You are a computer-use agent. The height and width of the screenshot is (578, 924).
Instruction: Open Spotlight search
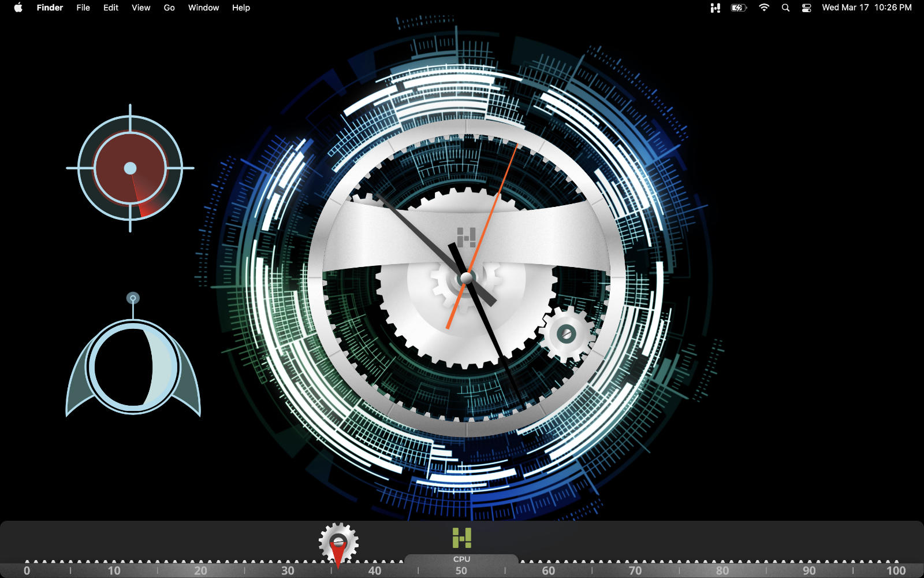pos(785,8)
